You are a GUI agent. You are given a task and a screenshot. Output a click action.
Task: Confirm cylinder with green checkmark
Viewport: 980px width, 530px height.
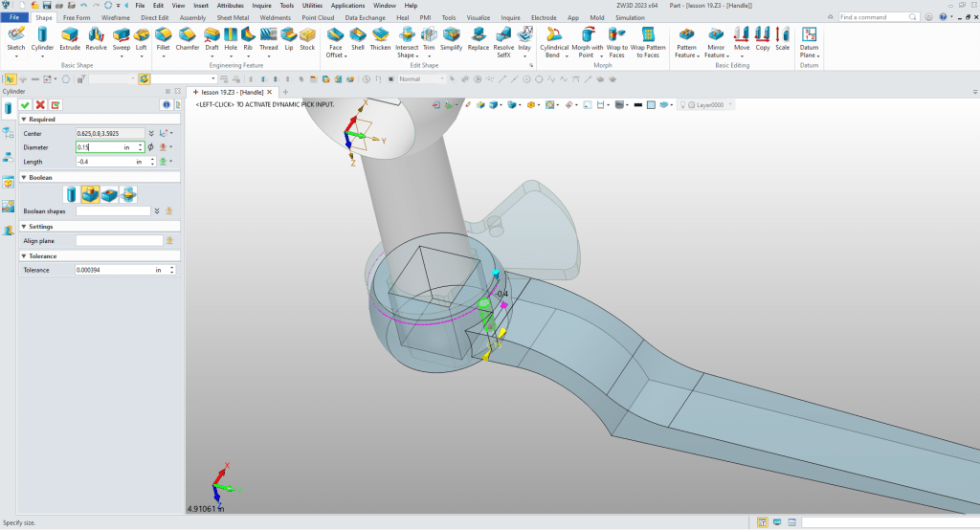click(25, 104)
